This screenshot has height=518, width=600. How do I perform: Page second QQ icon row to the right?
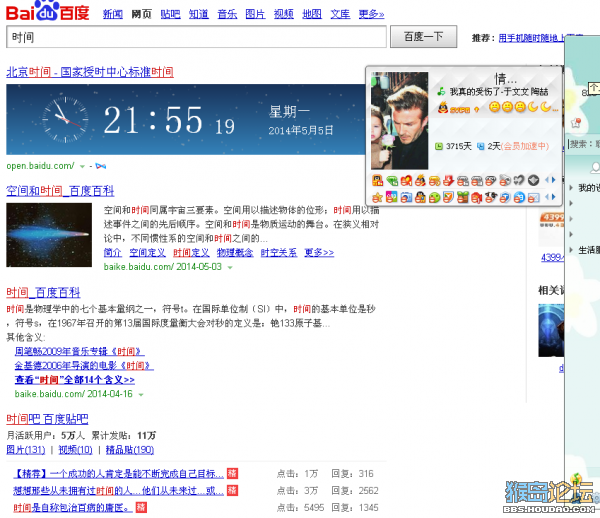553,197
